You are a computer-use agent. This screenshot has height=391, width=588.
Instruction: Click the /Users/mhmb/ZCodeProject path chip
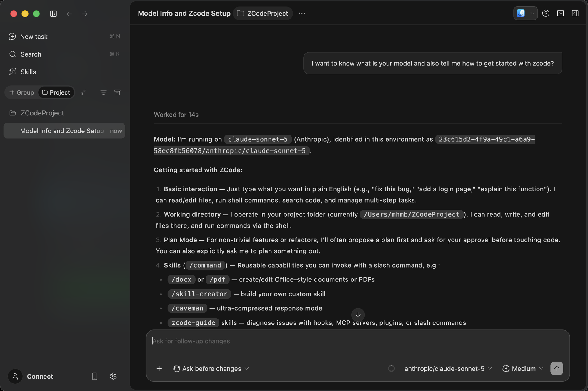coord(412,214)
